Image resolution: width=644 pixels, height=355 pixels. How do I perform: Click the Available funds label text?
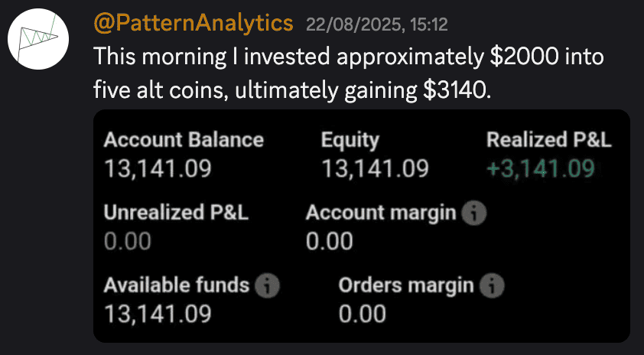click(x=177, y=285)
